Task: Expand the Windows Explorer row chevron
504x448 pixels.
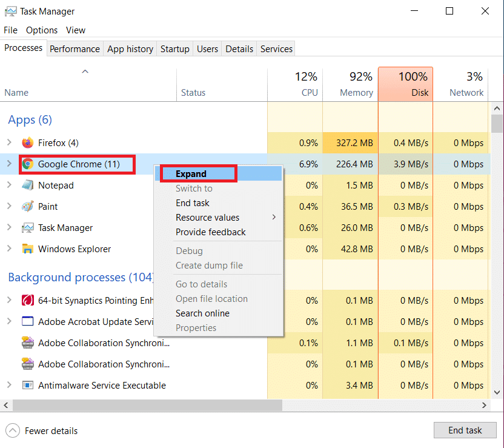Action: [8, 249]
